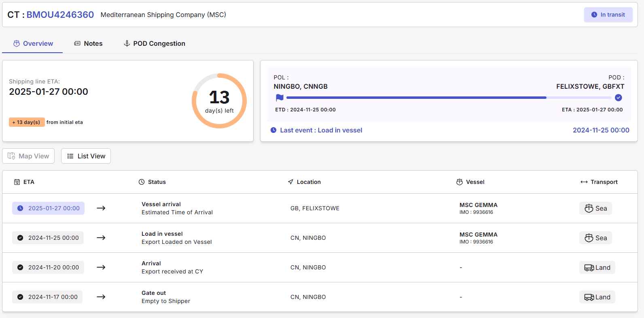Click the arrow in Vessel arrival row
Image resolution: width=644 pixels, height=318 pixels.
tap(101, 208)
